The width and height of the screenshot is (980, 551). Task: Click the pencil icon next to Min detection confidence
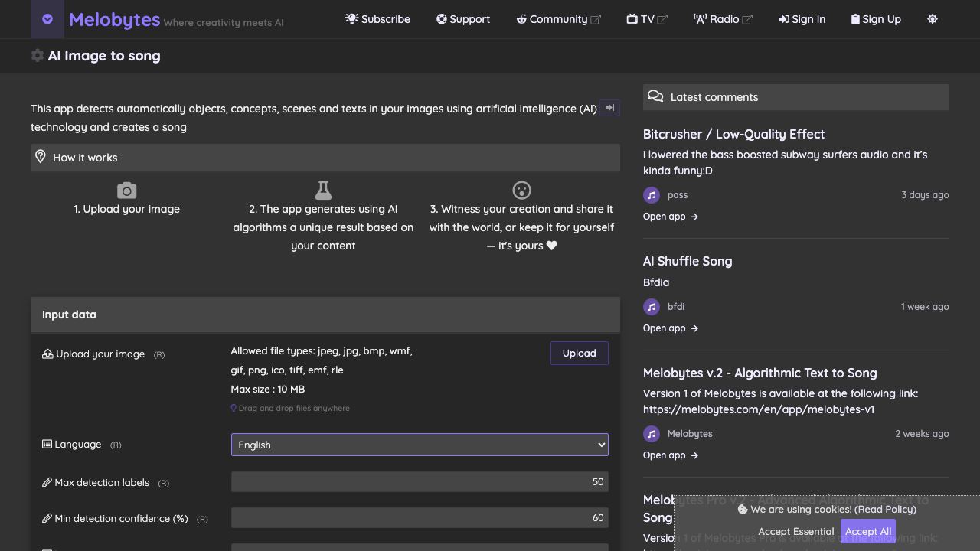click(x=47, y=518)
